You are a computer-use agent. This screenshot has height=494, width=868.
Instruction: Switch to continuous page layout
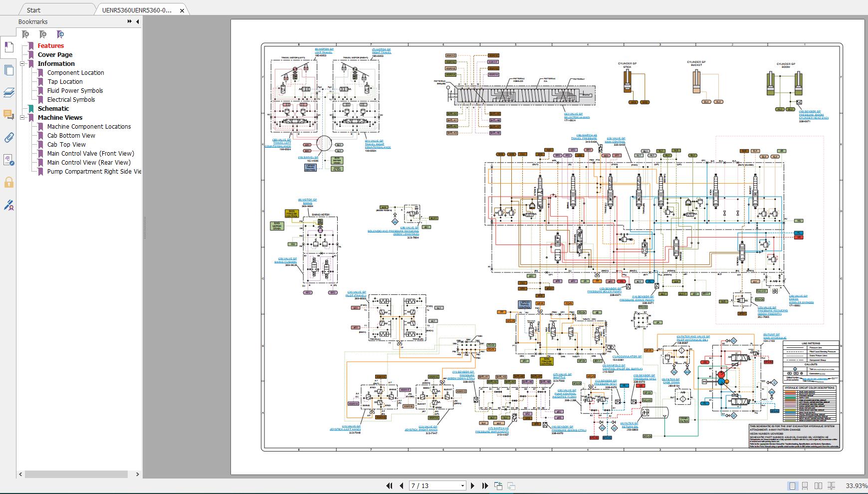805,486
